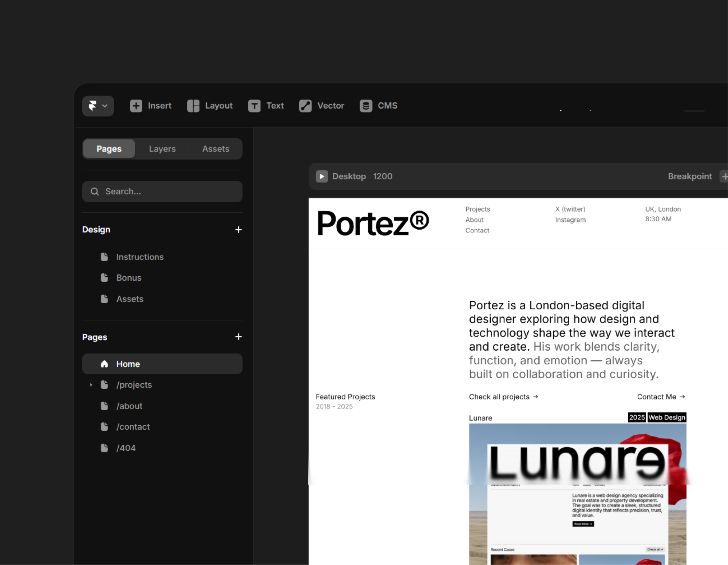This screenshot has height=565, width=728.
Task: Select the /about page
Action: click(x=129, y=406)
